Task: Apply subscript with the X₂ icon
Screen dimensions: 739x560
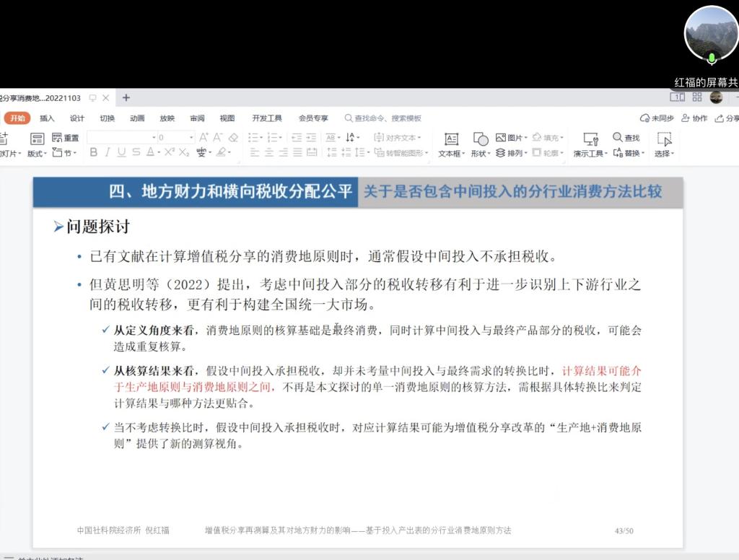Action: [183, 151]
